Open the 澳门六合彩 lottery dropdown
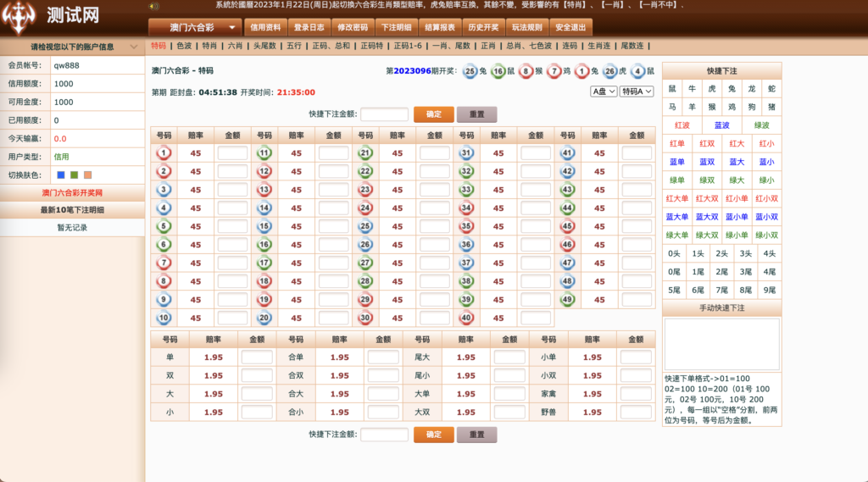Image resolution: width=868 pixels, height=482 pixels. coord(195,27)
